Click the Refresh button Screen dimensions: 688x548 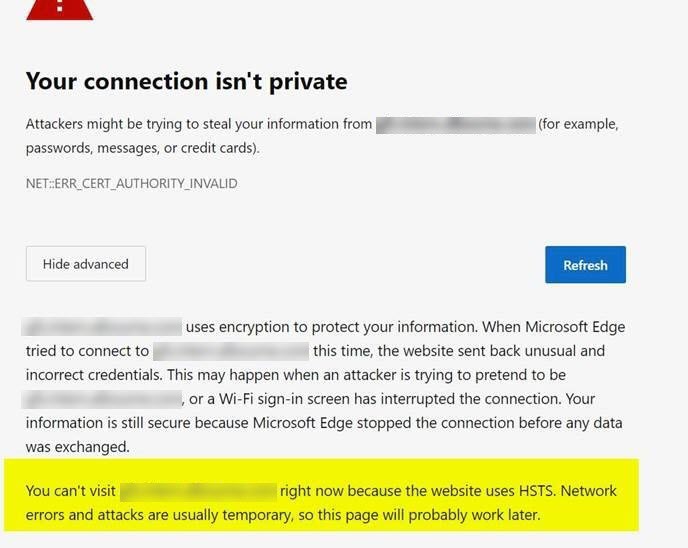pyautogui.click(x=585, y=265)
